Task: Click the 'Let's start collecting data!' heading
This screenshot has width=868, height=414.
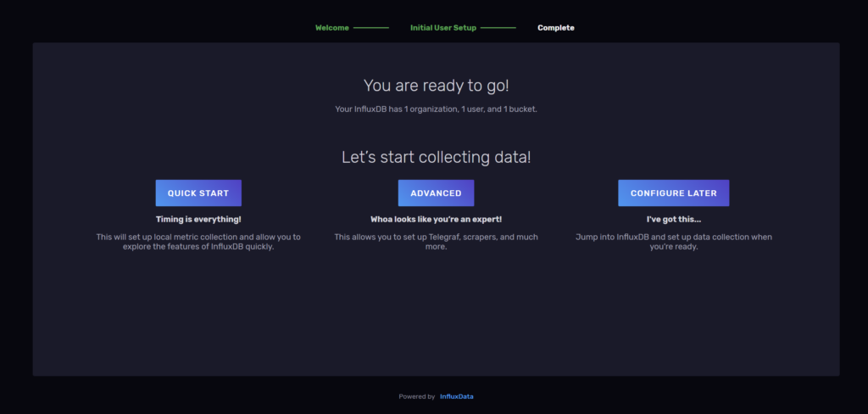Action: coord(436,157)
